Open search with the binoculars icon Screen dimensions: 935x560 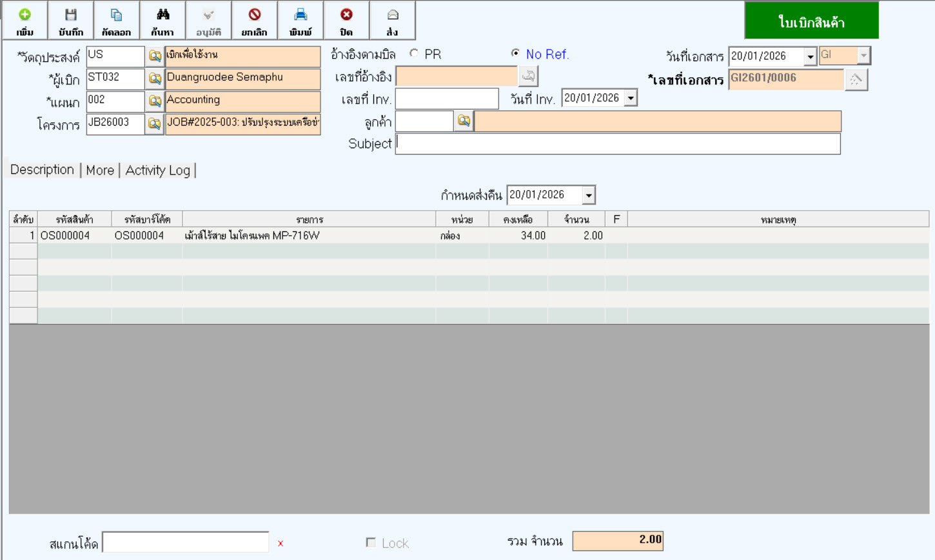tap(162, 15)
